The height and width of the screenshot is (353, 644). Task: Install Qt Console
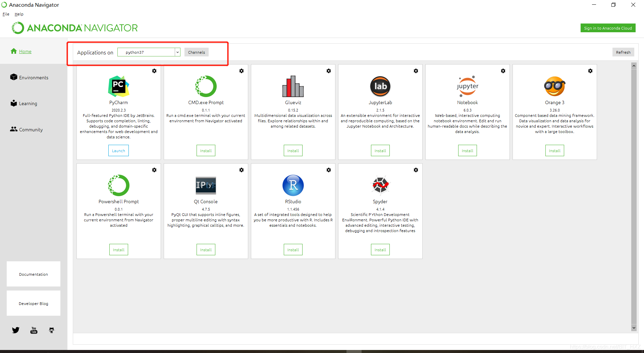(x=206, y=250)
